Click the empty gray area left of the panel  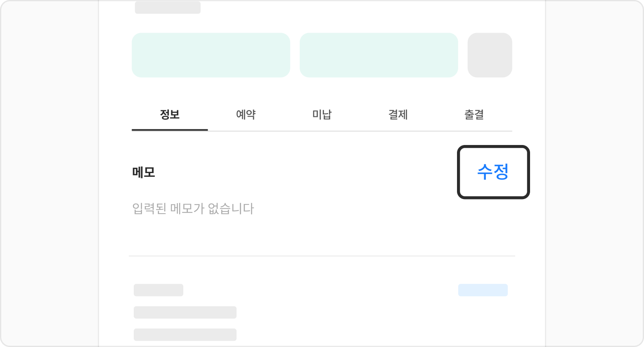click(50, 173)
